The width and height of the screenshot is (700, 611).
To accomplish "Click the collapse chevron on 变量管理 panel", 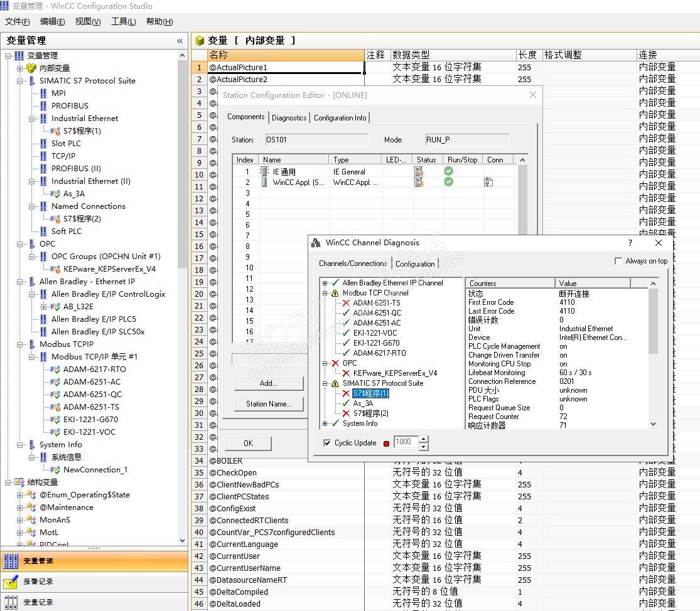I will pyautogui.click(x=180, y=41).
